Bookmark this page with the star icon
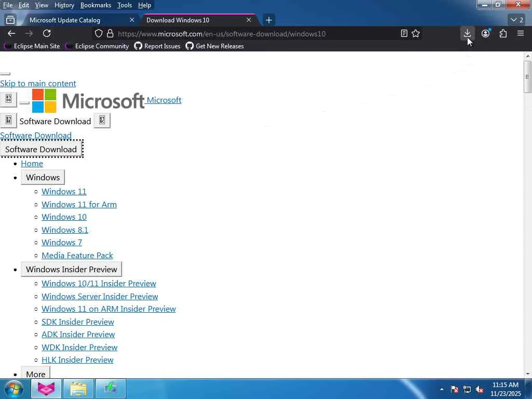The height and width of the screenshot is (399, 532). pyautogui.click(x=416, y=34)
